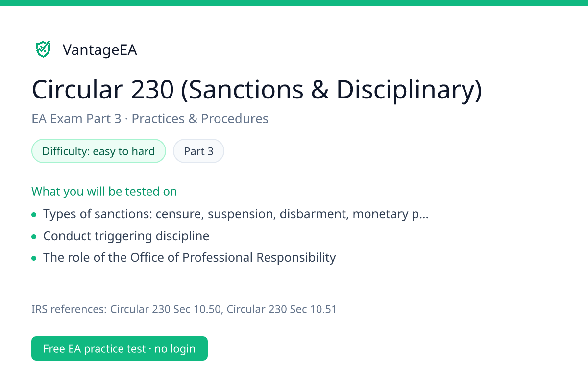
Task: Click the IRS references label
Action: 69,309
